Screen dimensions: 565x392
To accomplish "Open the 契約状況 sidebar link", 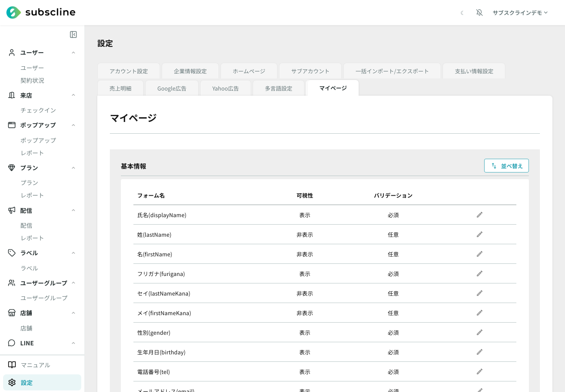I will click(x=32, y=80).
